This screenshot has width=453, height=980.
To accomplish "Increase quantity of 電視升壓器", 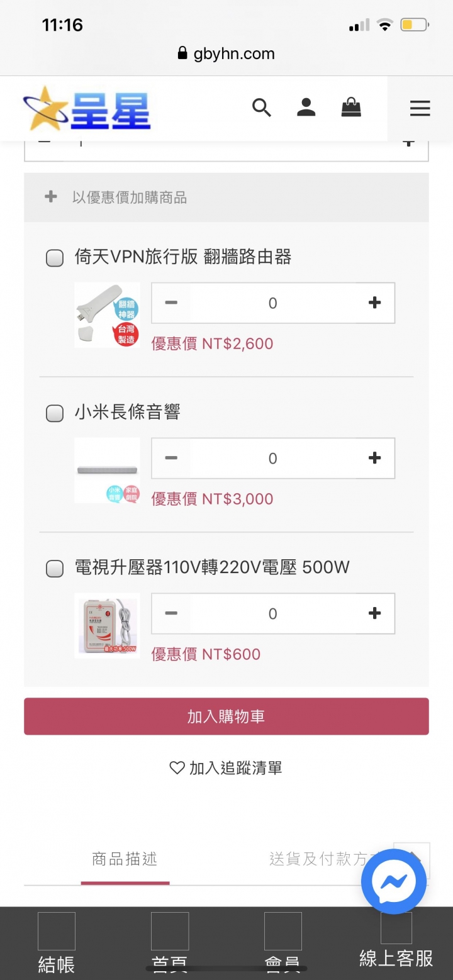I will [375, 613].
